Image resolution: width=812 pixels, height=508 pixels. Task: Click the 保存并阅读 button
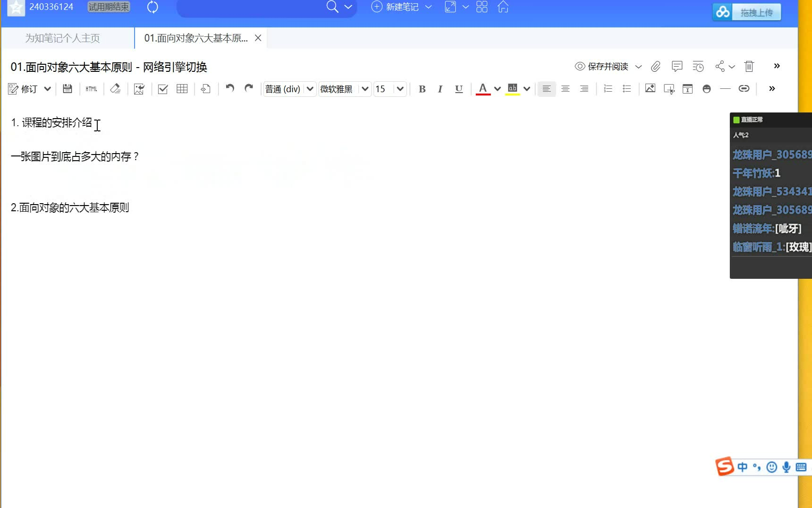point(607,67)
